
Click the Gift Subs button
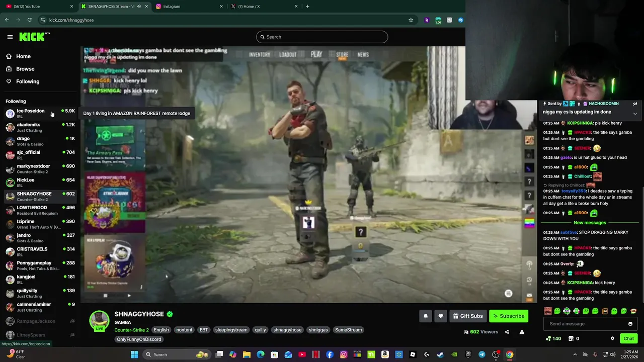click(468, 316)
